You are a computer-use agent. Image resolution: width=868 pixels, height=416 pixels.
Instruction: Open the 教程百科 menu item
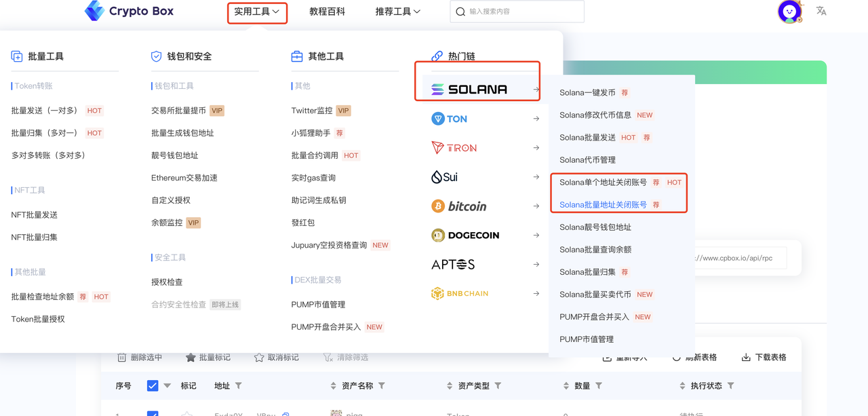tap(327, 12)
